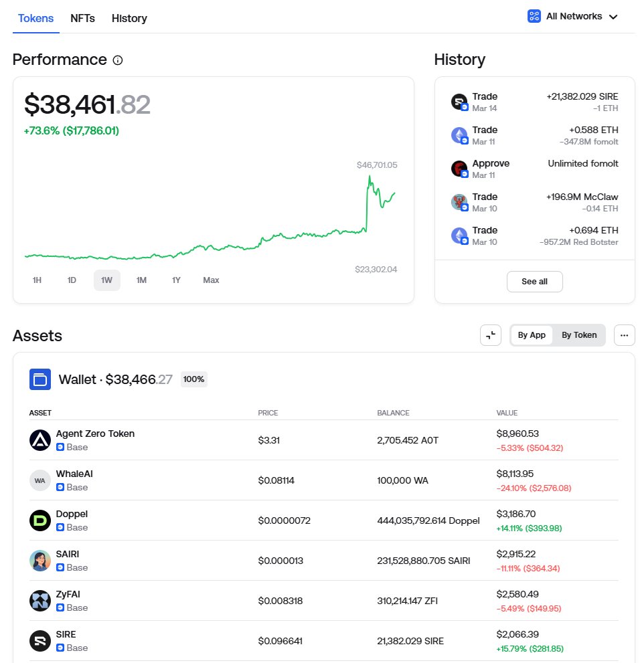Click the WhaleAI WA avatar icon

(40, 480)
